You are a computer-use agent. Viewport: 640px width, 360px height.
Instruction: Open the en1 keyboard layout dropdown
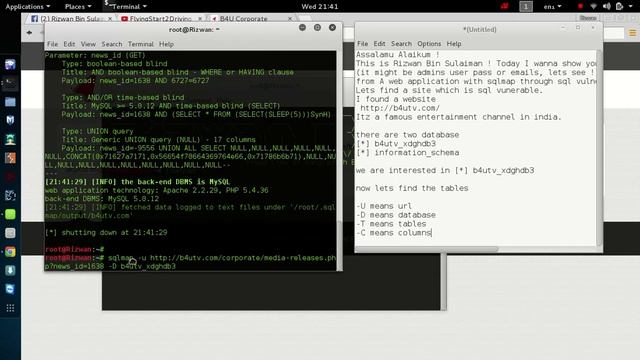click(x=553, y=7)
